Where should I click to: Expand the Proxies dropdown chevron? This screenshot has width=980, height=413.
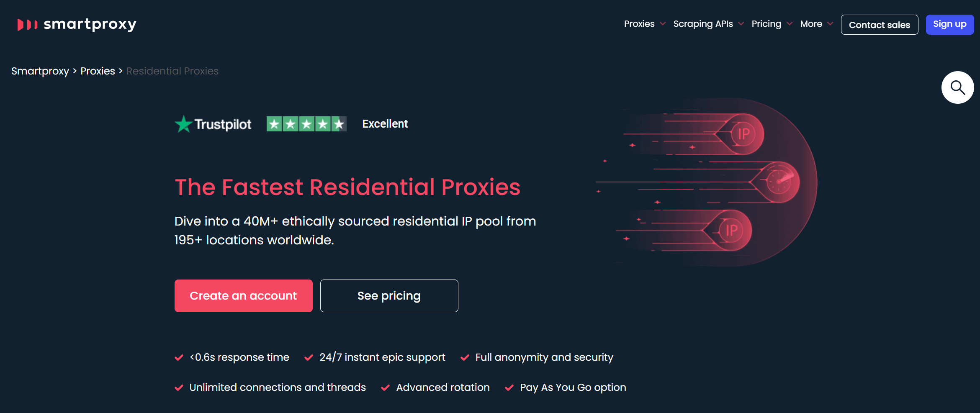[x=663, y=24]
